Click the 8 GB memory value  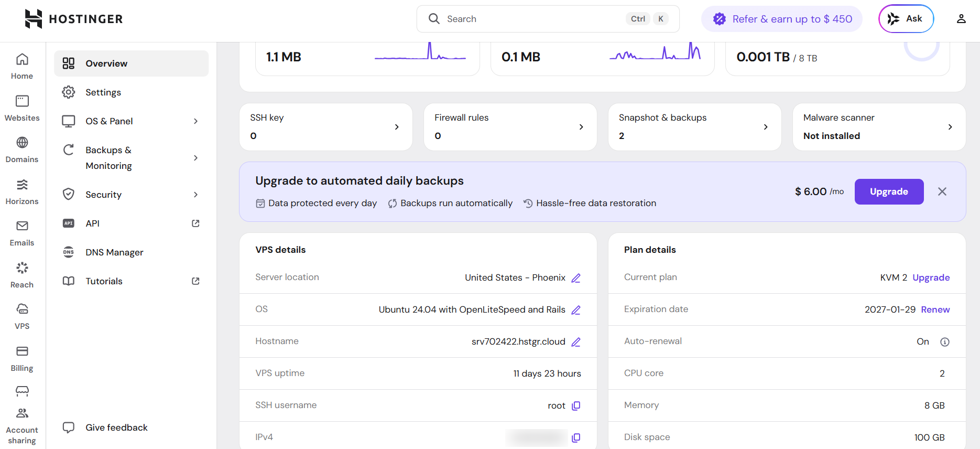pyautogui.click(x=934, y=405)
